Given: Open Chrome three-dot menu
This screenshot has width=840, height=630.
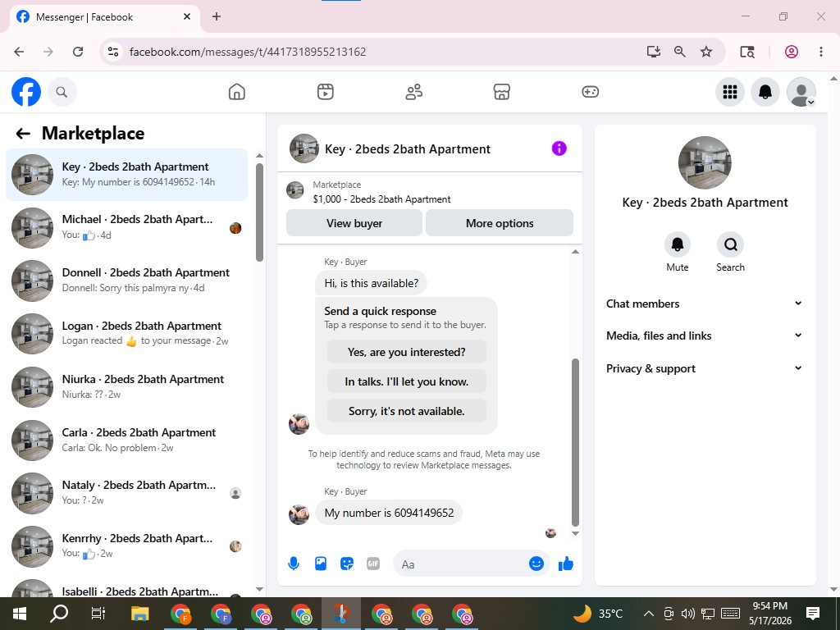Looking at the screenshot, I should pos(820,52).
